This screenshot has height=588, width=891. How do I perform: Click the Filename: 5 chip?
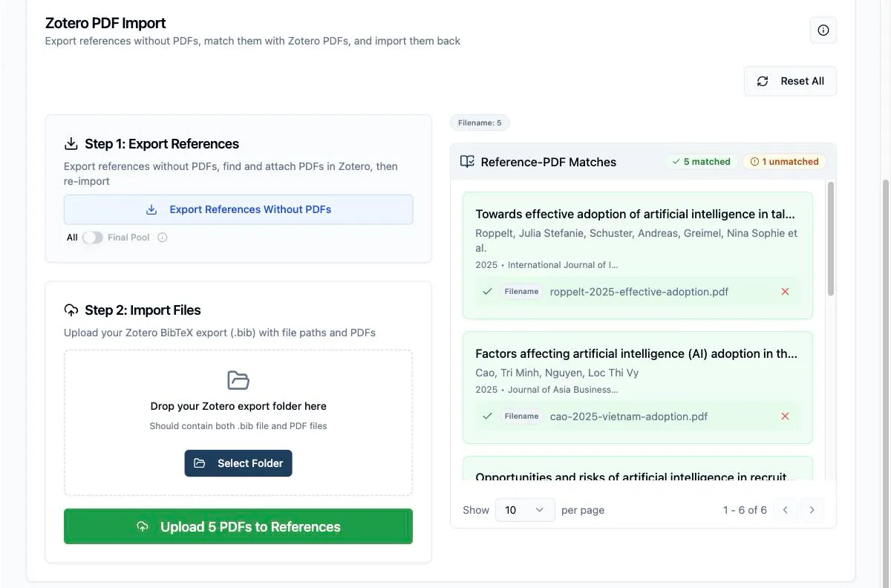tap(480, 122)
